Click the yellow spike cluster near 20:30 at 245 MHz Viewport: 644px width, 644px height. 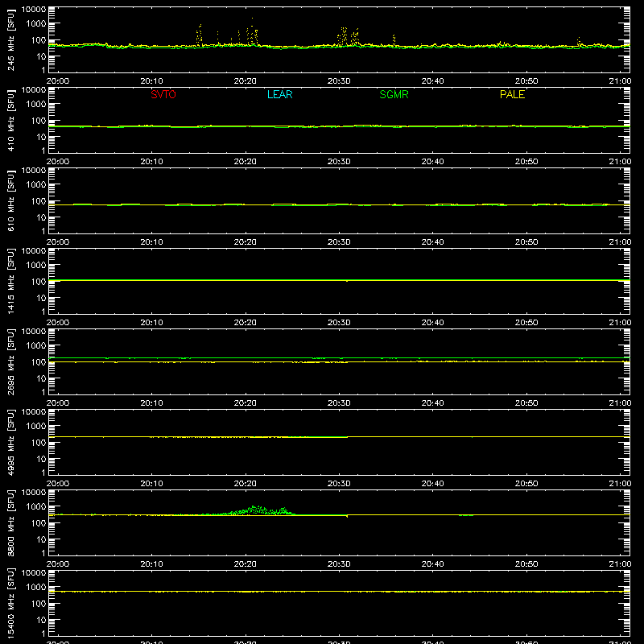point(349,37)
